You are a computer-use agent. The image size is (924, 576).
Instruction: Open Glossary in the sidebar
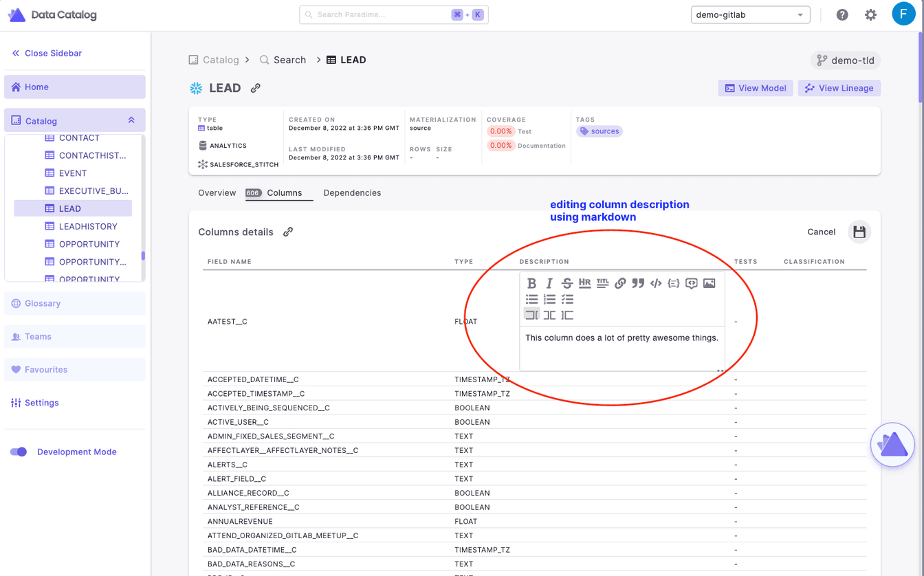pos(75,303)
